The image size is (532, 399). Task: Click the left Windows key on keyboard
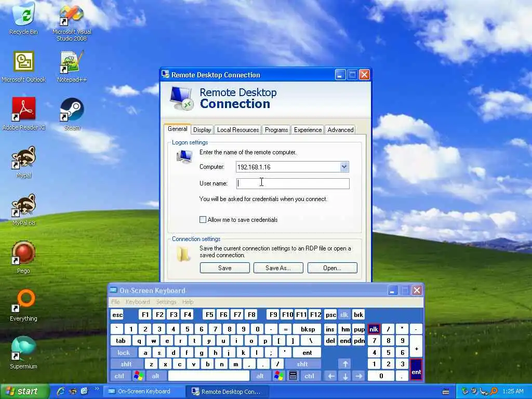click(138, 376)
